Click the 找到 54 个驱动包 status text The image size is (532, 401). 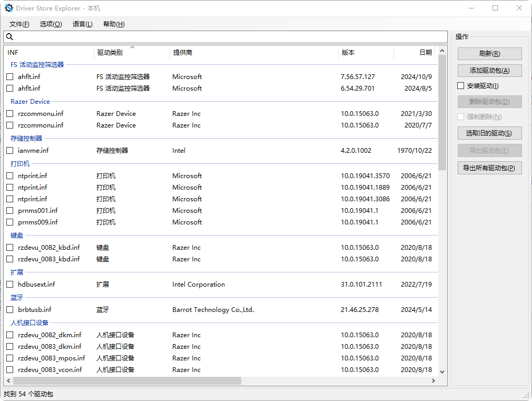tap(28, 394)
